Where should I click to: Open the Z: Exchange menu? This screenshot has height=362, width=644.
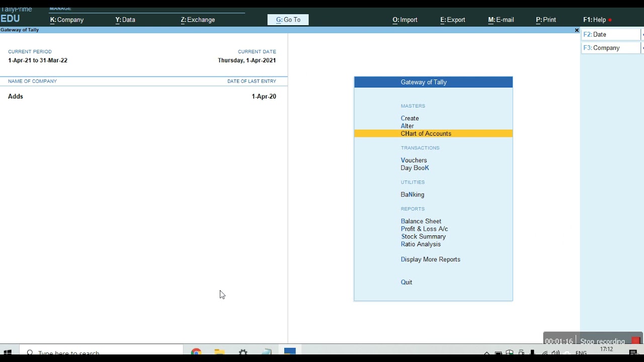coord(198,20)
